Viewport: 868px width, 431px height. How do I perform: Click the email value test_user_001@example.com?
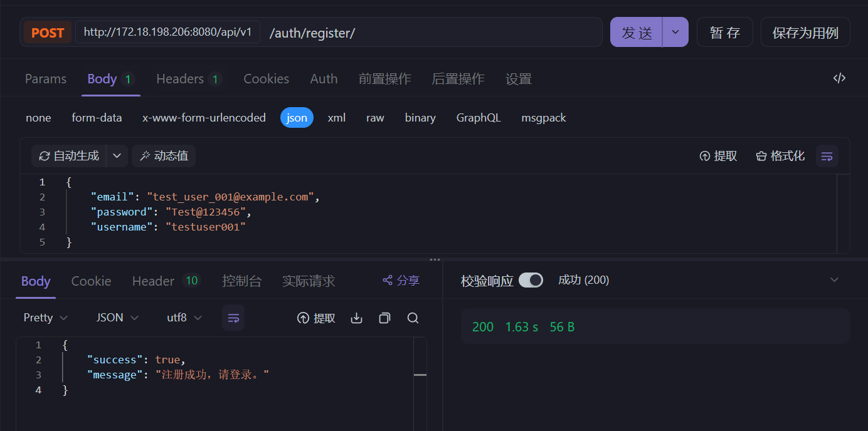coord(230,197)
